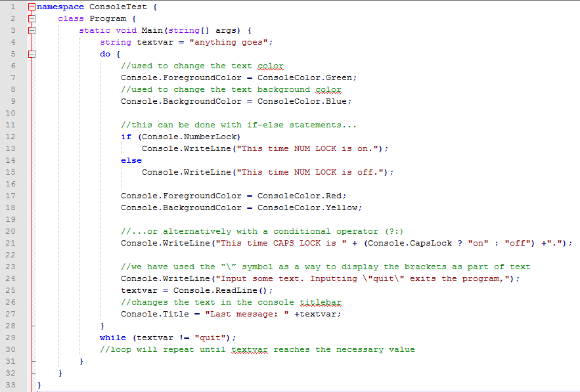580x392 pixels.
Task: Click the while keyword
Action: [113, 338]
